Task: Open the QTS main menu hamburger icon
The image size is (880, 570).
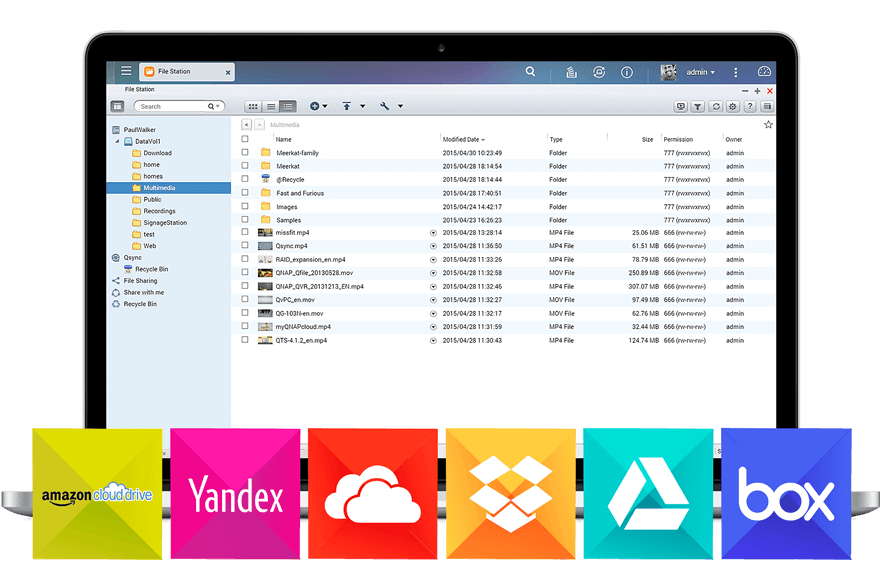Action: tap(126, 72)
